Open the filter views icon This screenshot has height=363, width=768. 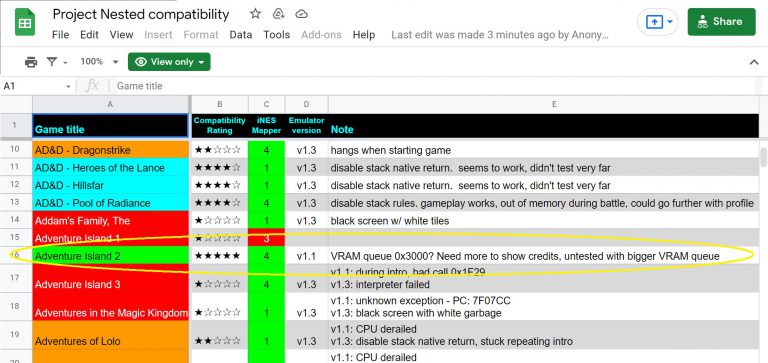57,62
